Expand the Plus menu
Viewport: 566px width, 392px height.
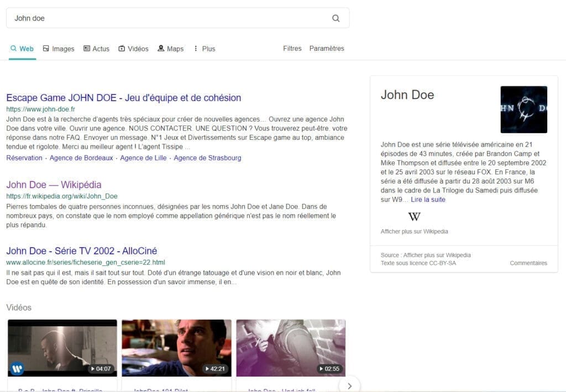[205, 49]
